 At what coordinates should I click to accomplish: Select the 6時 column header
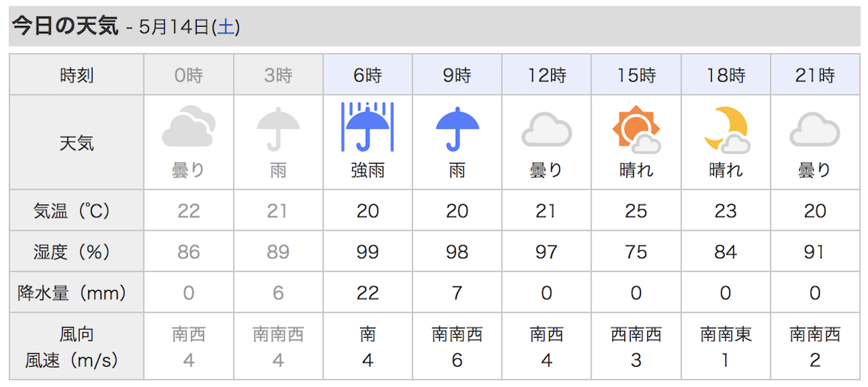coord(367,75)
